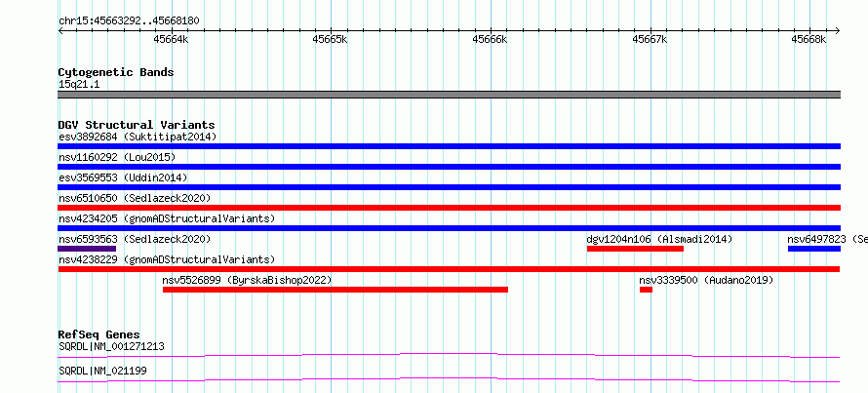The width and height of the screenshot is (868, 393).
Task: Click the DGV Structural Variants track title
Action: (137, 125)
